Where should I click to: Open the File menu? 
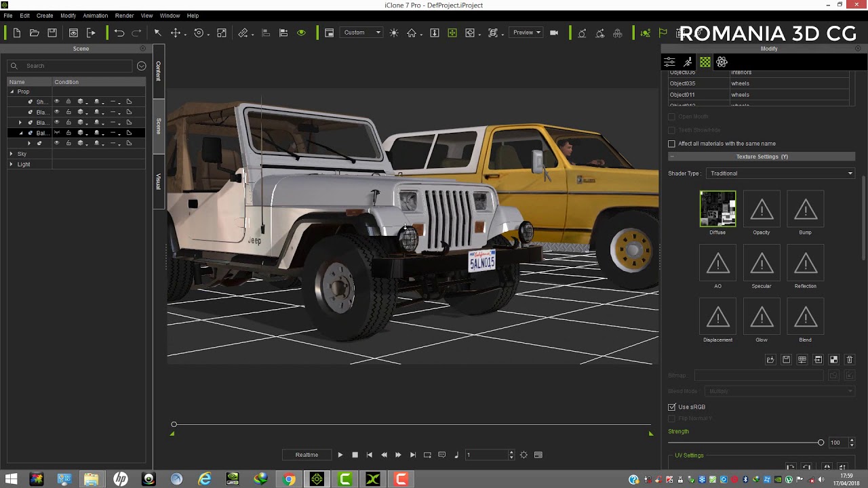point(8,16)
